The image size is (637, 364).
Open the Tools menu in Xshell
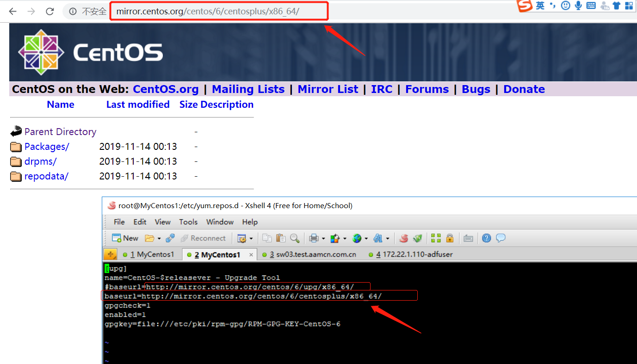pyautogui.click(x=188, y=222)
